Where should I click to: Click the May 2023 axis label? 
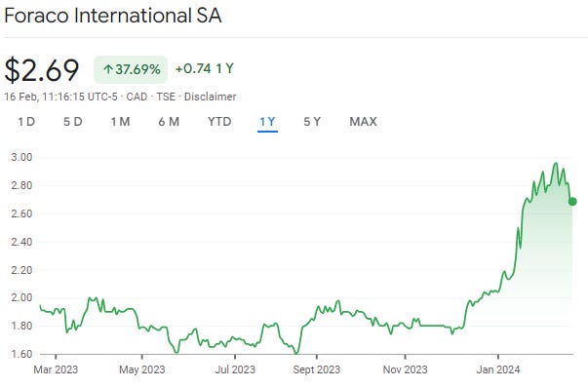click(x=142, y=369)
